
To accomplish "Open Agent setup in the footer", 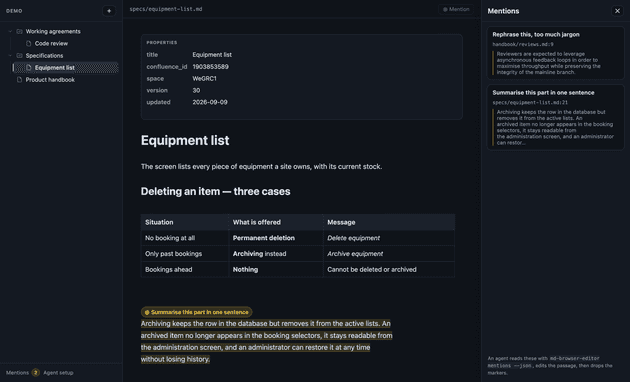I will click(x=58, y=373).
